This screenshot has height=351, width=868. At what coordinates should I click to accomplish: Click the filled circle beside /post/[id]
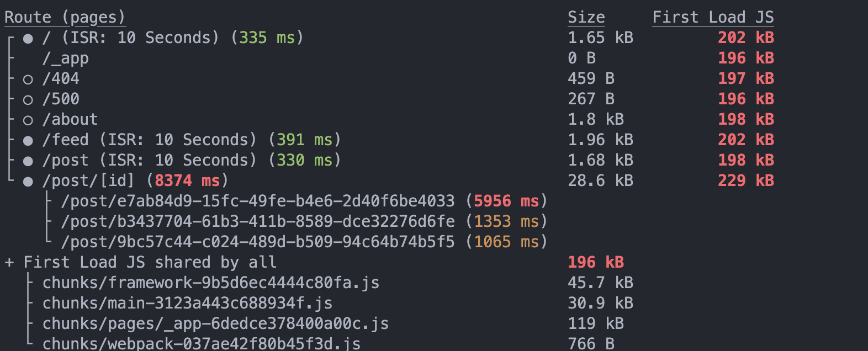[28, 182]
